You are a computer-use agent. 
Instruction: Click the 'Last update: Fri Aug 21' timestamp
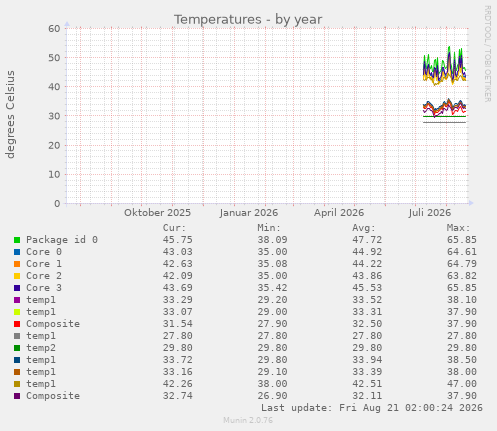[372, 408]
